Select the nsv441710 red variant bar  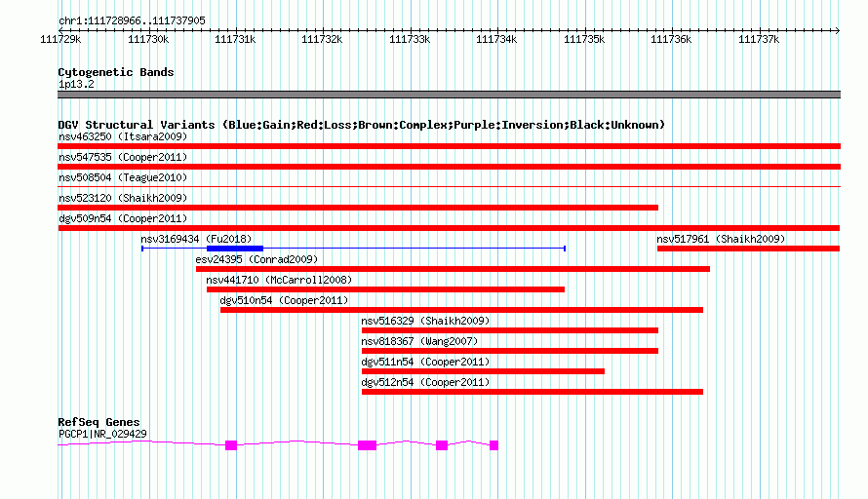386,289
